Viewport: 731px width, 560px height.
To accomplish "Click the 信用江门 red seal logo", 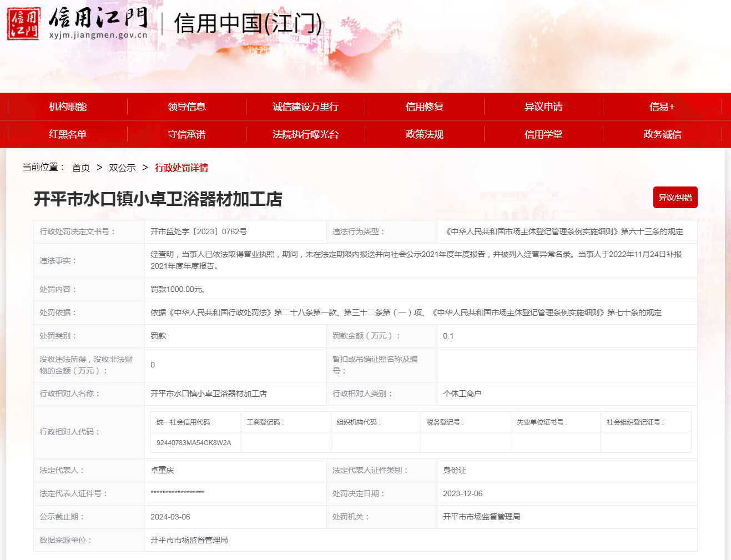I will tap(23, 24).
